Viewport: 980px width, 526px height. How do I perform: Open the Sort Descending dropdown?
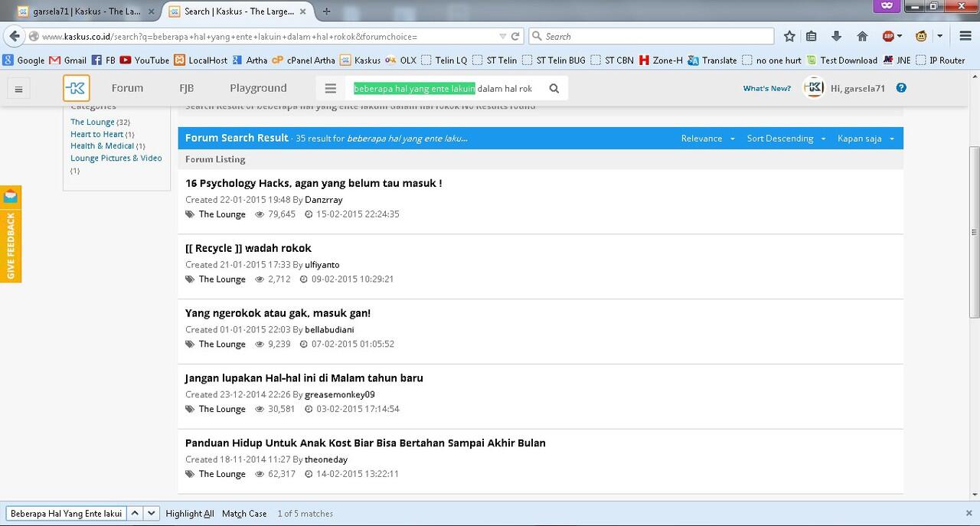coord(786,139)
